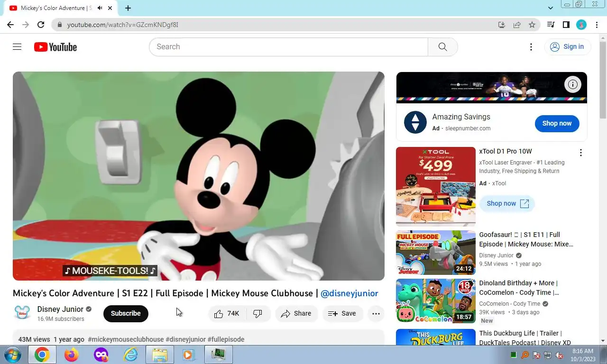Click the browser address bar URL
The height and width of the screenshot is (364, 607).
point(122,25)
